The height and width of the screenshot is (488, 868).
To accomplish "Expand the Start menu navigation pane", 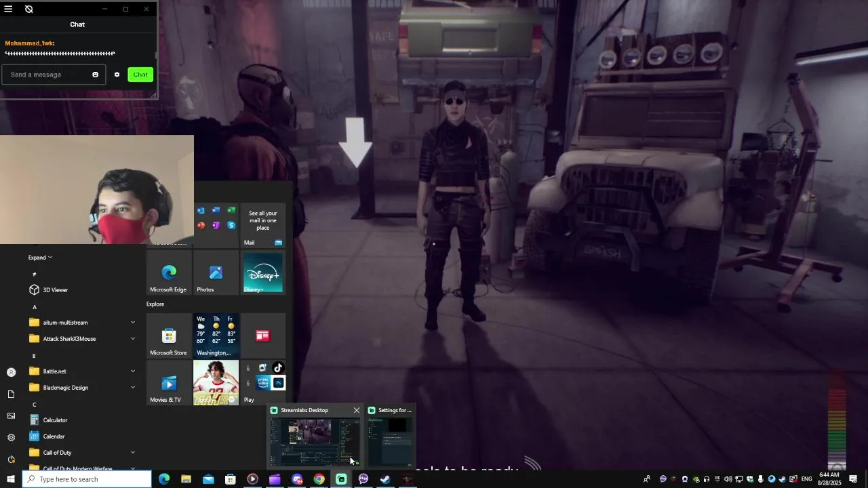I will [x=40, y=258].
